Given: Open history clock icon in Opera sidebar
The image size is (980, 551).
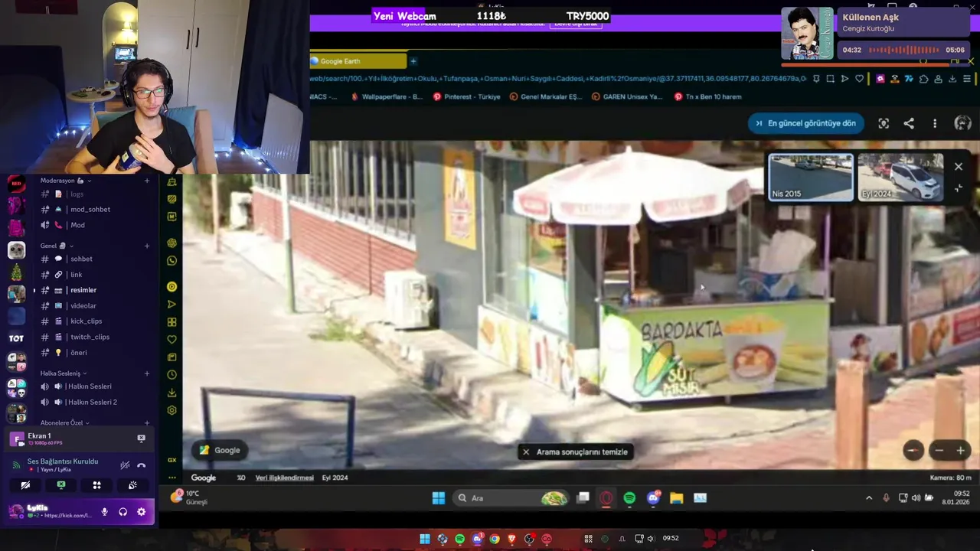Looking at the screenshot, I should (171, 375).
